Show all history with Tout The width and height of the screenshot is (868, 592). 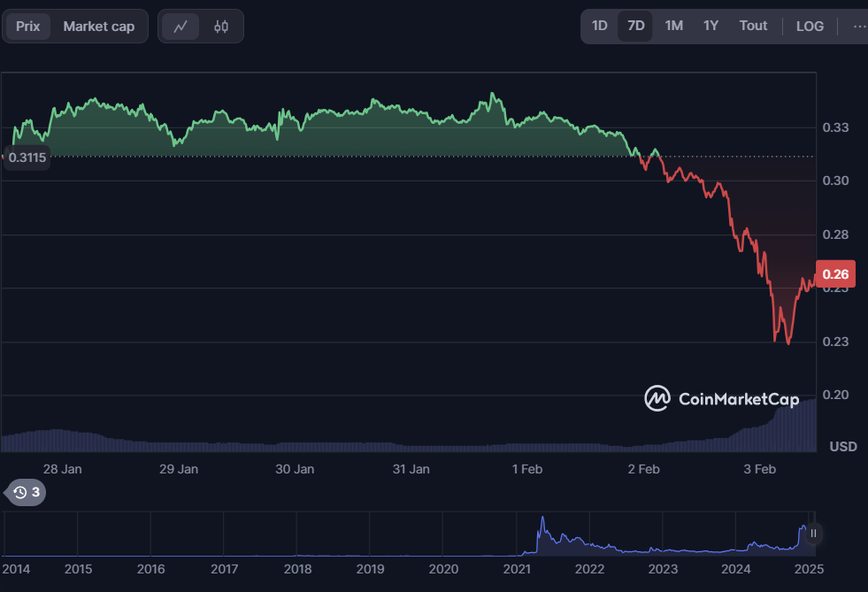click(x=753, y=26)
